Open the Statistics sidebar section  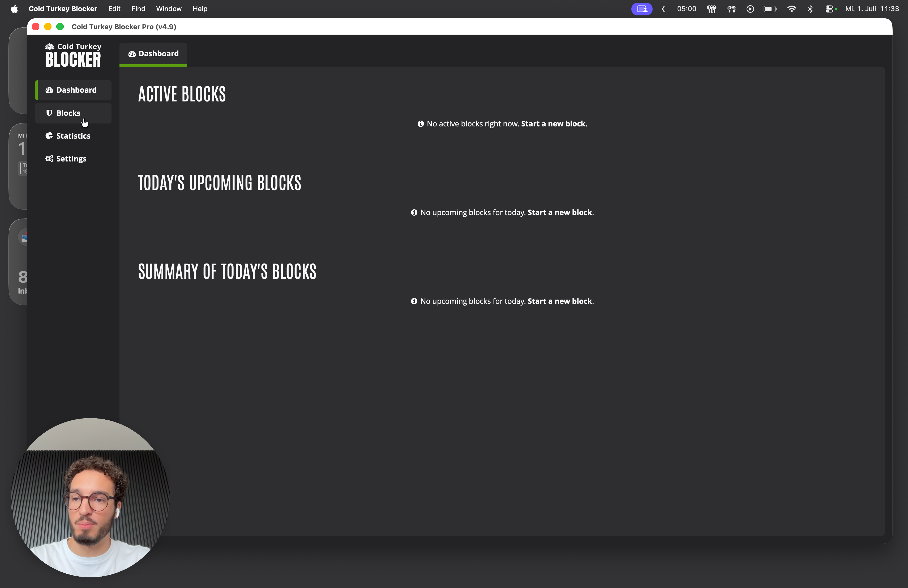(x=73, y=136)
